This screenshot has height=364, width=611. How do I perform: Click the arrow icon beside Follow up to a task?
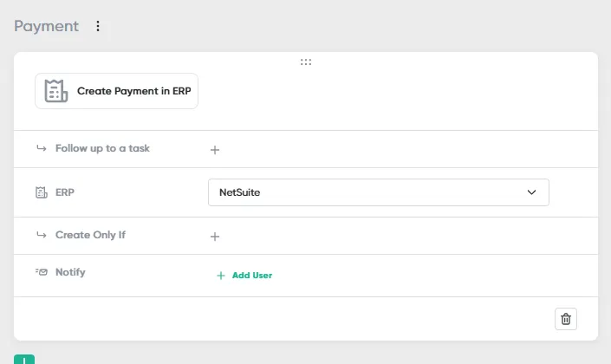(42, 148)
